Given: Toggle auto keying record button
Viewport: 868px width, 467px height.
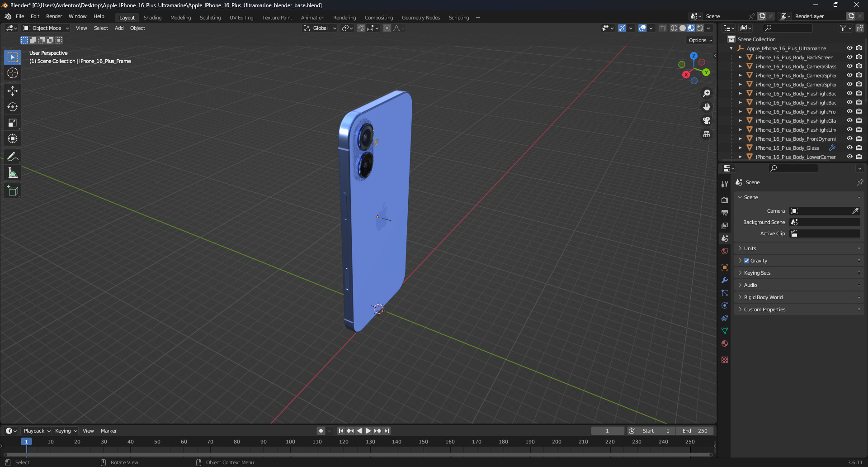Looking at the screenshot, I should coord(321,431).
